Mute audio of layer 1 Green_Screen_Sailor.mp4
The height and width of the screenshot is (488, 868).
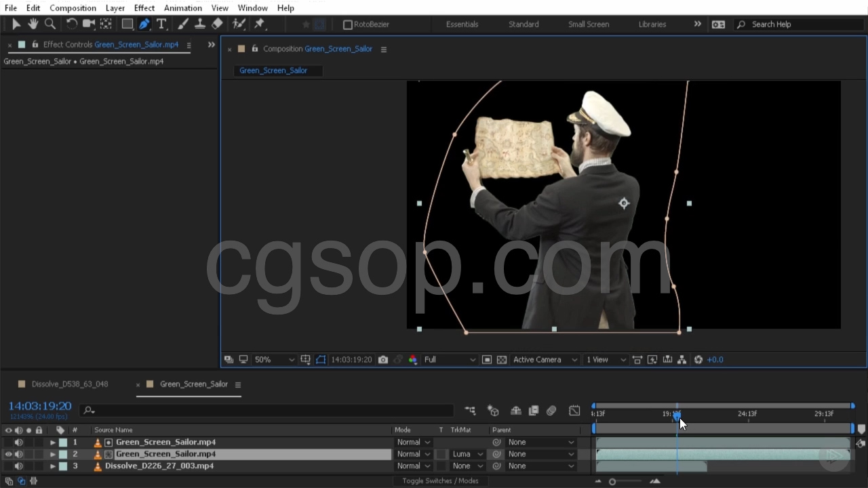tap(18, 443)
